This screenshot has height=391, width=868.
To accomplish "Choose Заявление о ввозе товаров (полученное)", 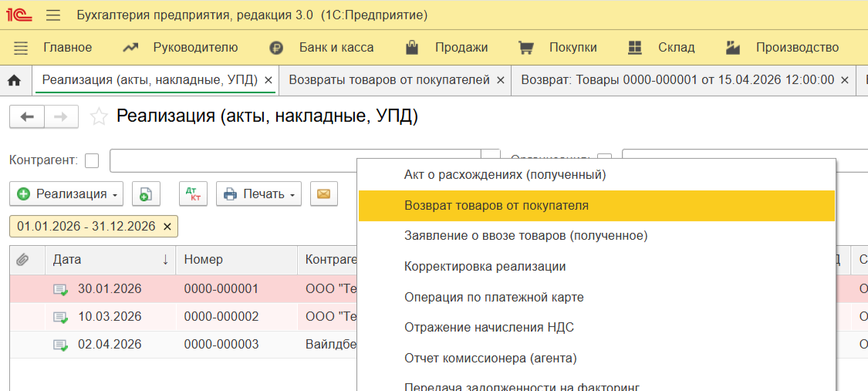I will click(x=596, y=236).
